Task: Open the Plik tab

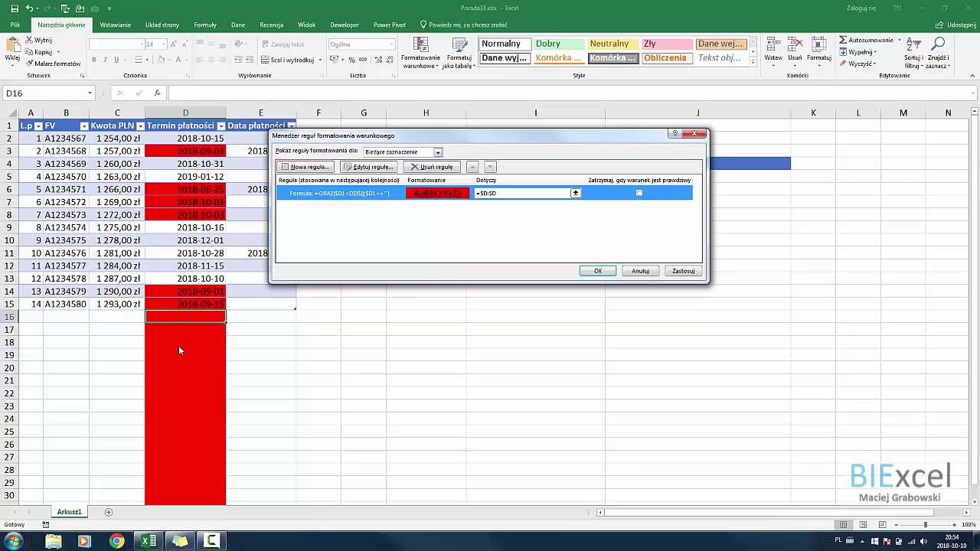Action: click(x=15, y=24)
